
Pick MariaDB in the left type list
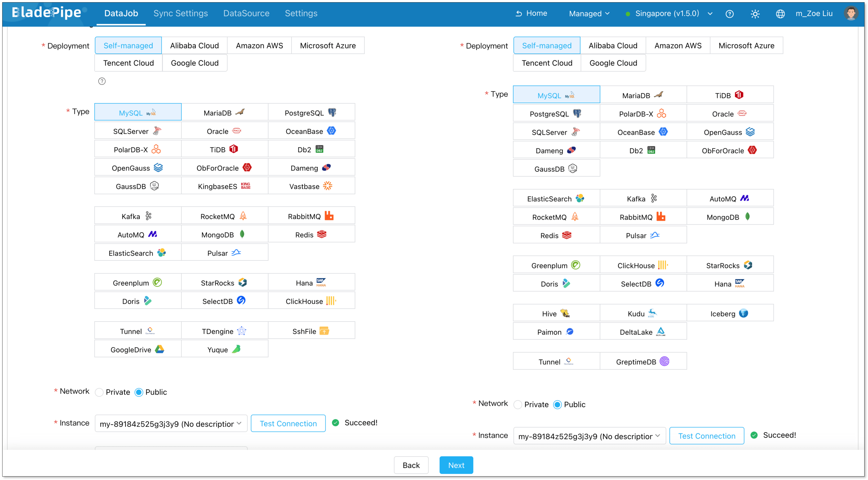(225, 112)
